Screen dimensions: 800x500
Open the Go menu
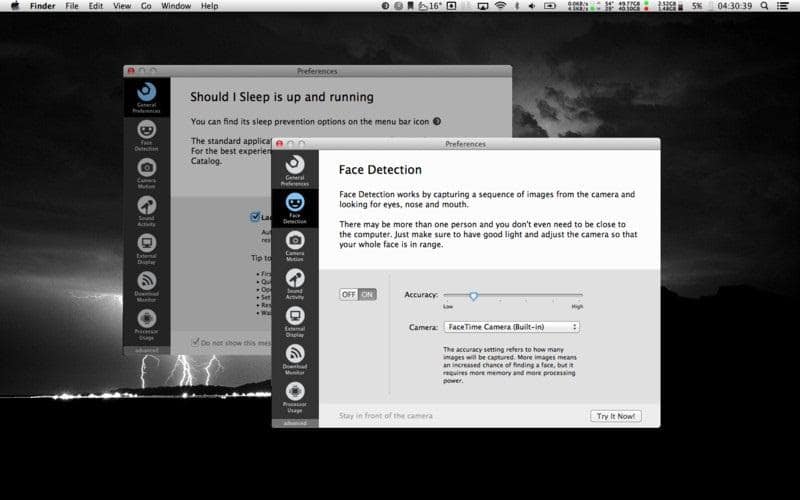(146, 6)
